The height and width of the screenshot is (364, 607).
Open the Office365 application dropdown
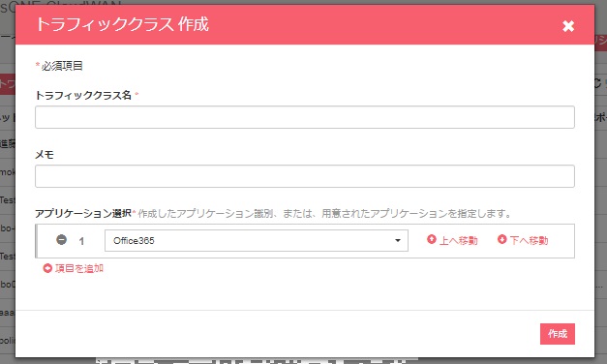(257, 240)
